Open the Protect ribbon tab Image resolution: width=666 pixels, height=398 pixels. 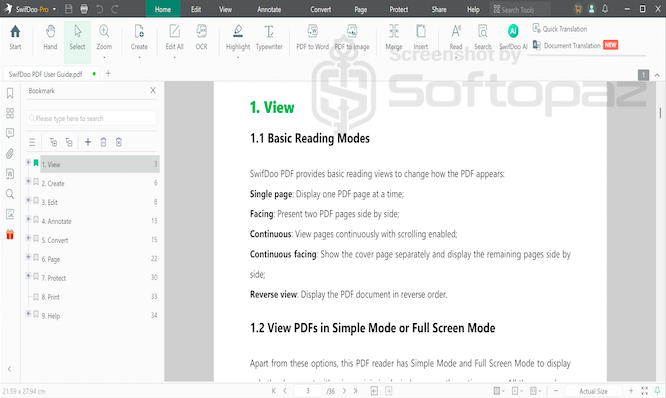[399, 9]
